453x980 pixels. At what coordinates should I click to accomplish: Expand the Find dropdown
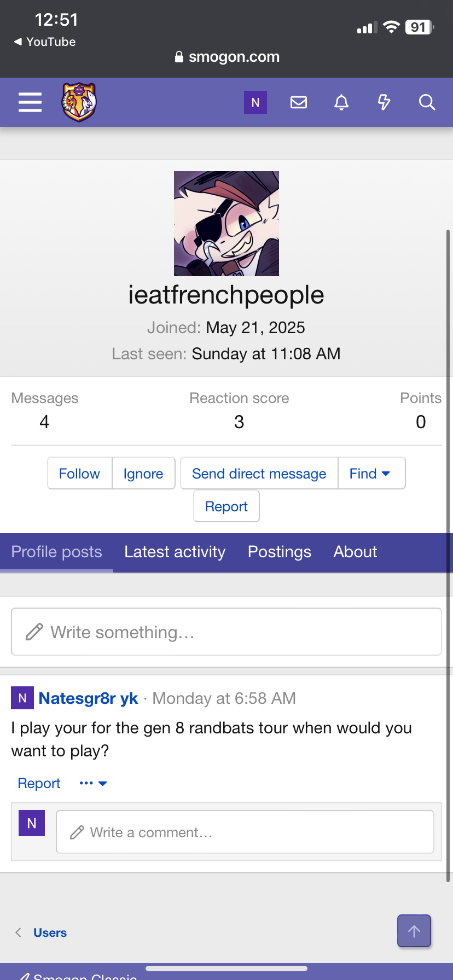tap(371, 473)
